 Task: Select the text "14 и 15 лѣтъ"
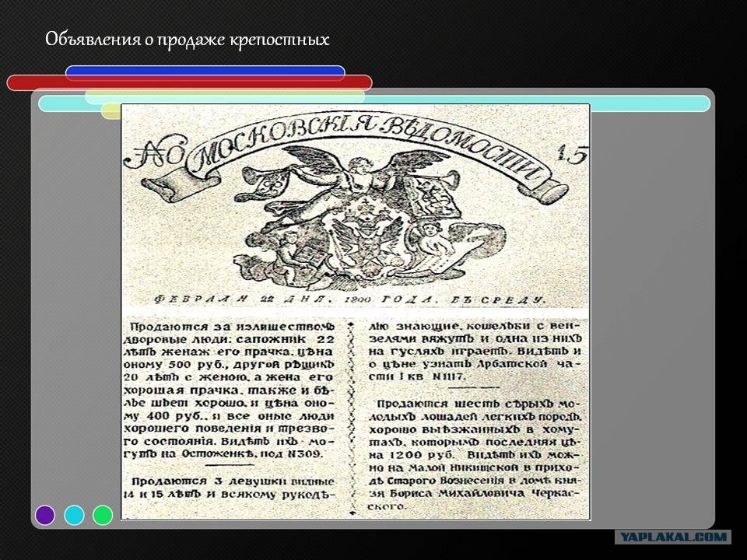[163, 495]
